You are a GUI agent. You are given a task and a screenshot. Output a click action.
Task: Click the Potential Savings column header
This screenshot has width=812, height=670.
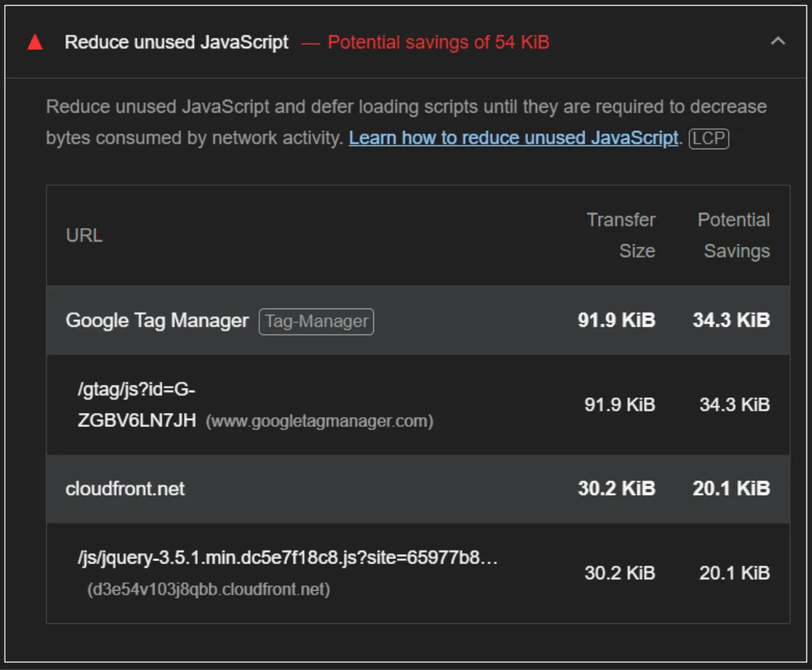point(734,236)
